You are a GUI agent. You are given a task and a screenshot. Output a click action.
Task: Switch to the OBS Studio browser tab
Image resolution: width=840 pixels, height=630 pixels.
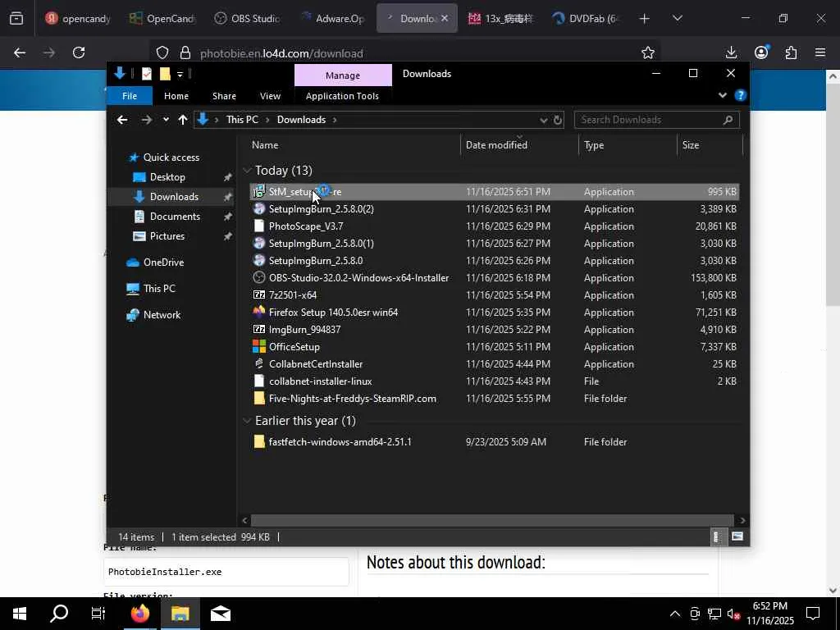[x=247, y=18]
